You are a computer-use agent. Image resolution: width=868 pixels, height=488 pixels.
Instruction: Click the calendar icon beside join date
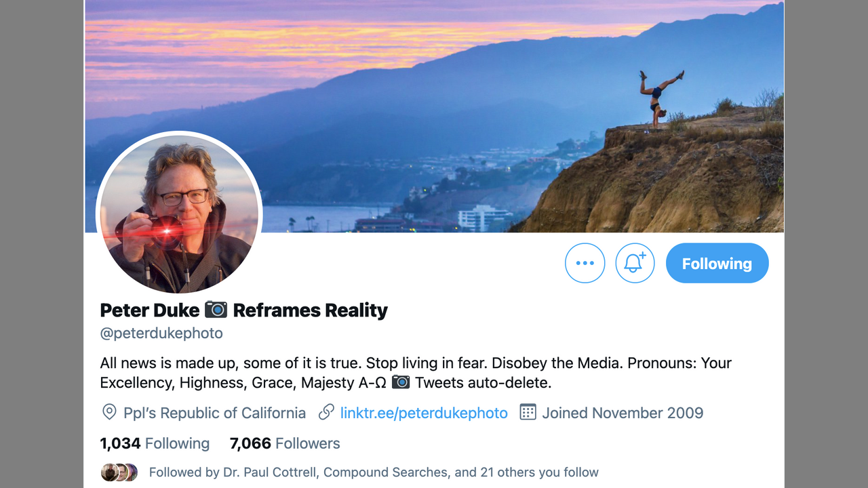528,412
